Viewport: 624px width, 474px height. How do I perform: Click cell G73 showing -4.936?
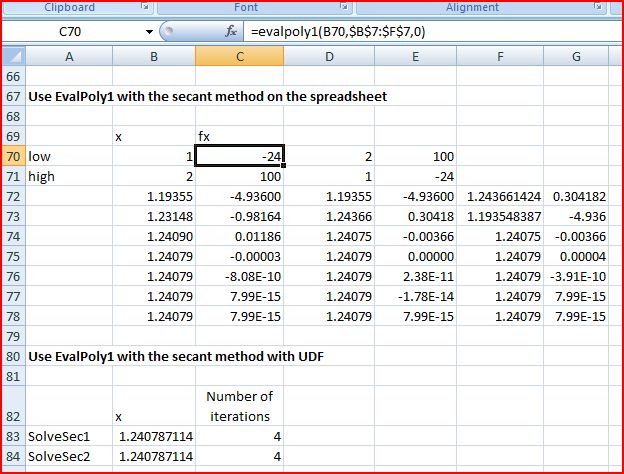[576, 216]
